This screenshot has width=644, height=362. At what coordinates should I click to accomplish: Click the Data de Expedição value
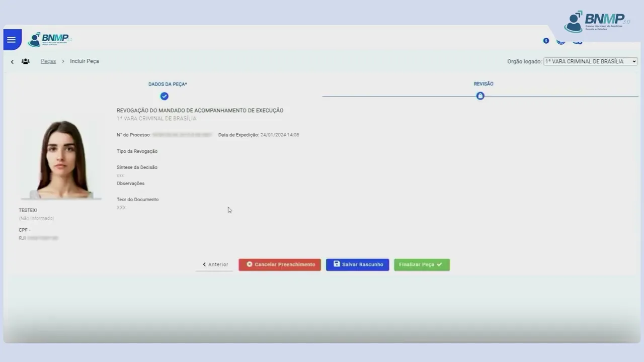pyautogui.click(x=280, y=135)
